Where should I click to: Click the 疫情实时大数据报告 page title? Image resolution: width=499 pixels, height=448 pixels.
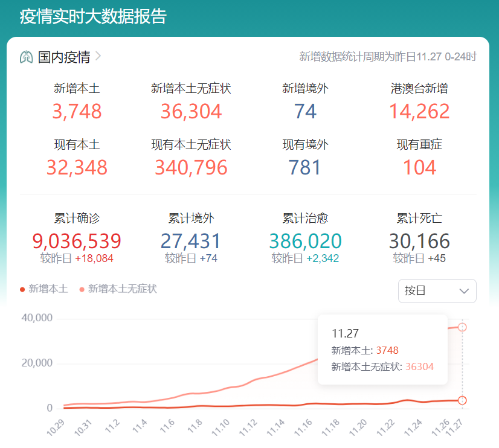[x=93, y=17]
